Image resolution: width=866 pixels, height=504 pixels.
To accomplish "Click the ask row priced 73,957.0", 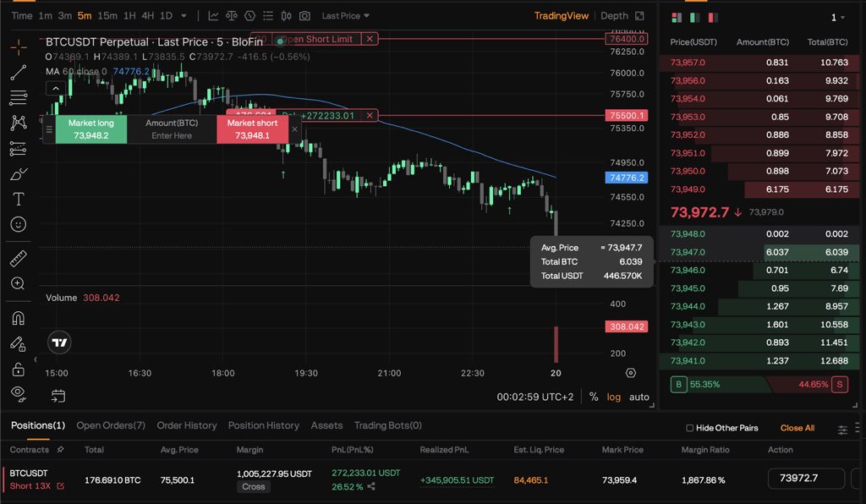I will click(x=759, y=63).
